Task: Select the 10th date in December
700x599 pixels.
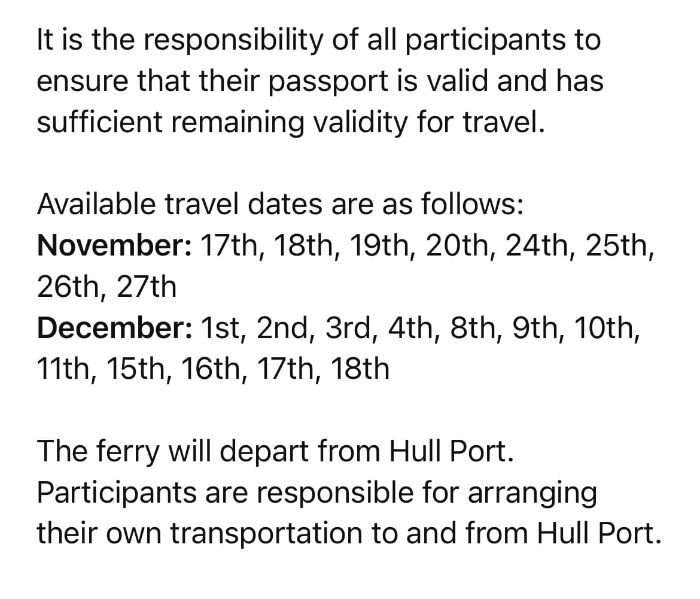Action: 605,328
